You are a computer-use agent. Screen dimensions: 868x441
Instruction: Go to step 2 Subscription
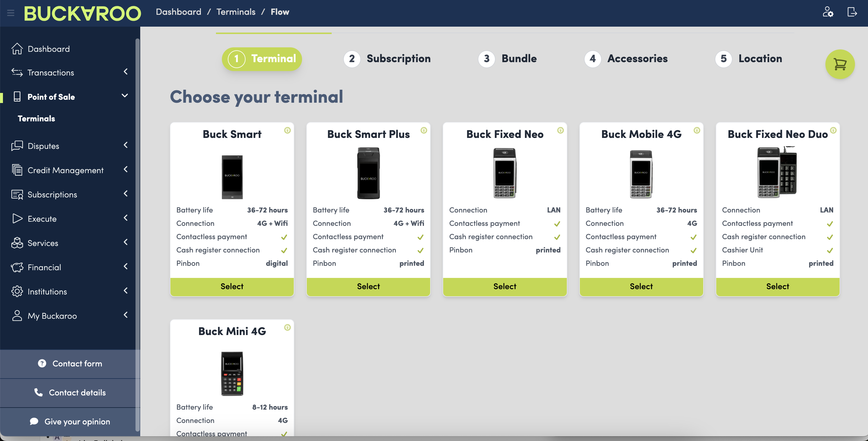387,59
